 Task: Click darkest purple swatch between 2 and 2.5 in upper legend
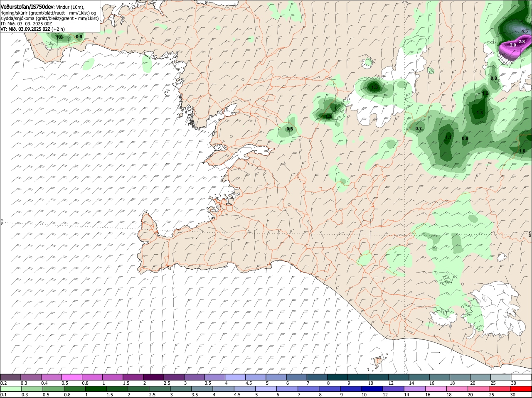point(153,377)
